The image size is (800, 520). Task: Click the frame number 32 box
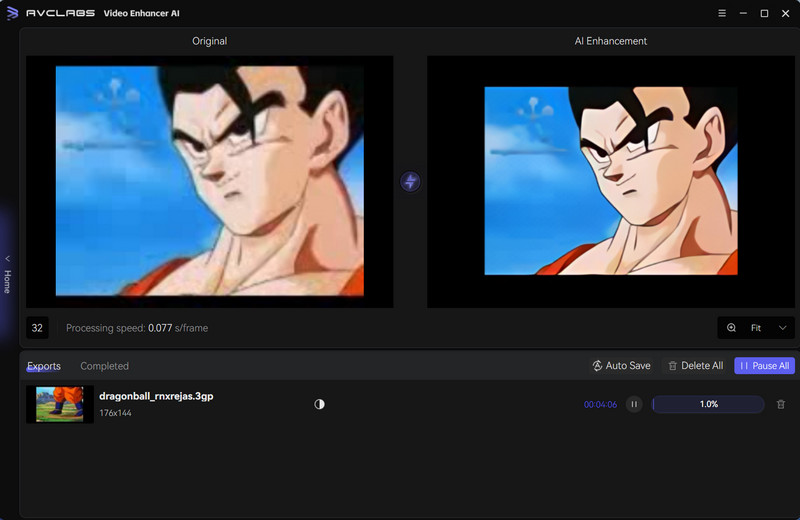(37, 328)
